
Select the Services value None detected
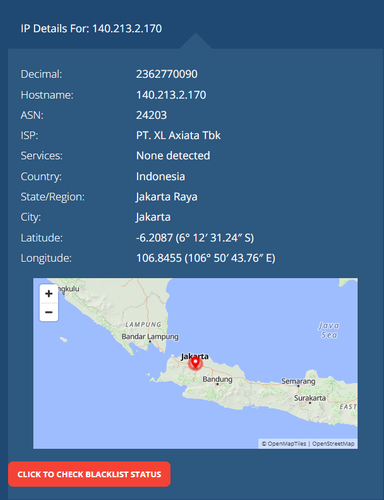click(x=173, y=156)
